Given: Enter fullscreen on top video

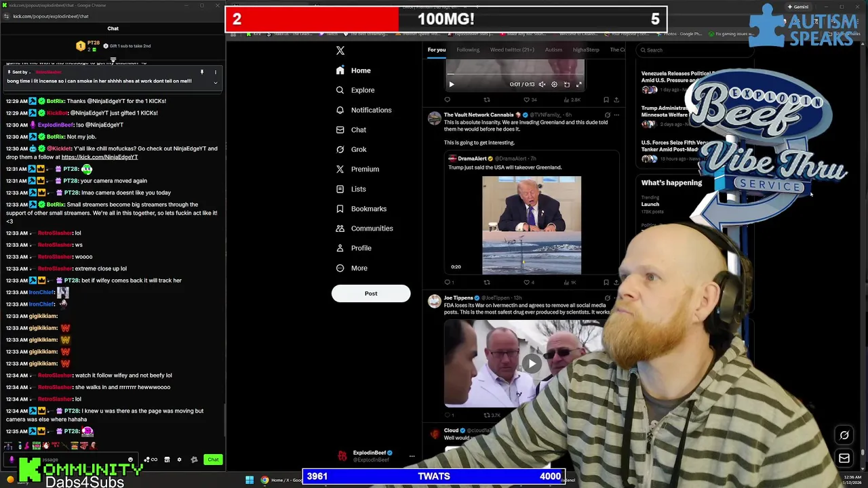Looking at the screenshot, I should pos(578,85).
